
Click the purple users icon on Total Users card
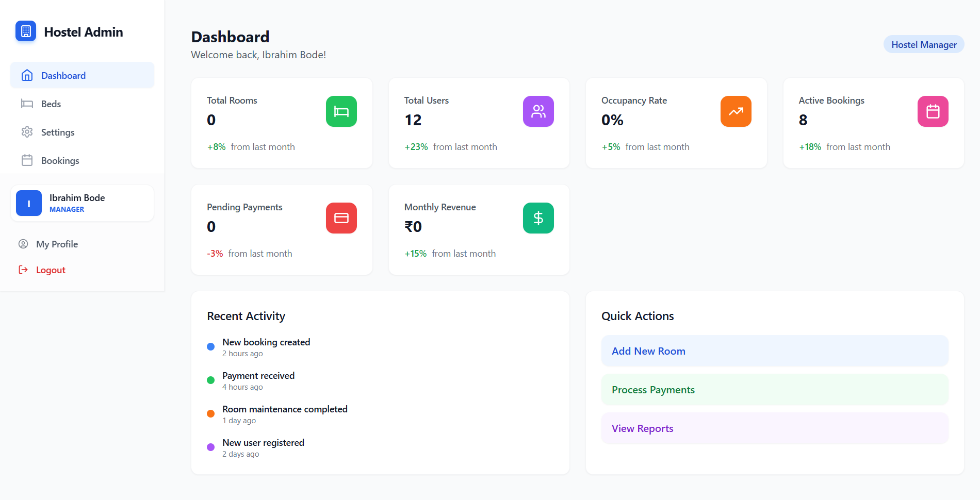coord(538,111)
